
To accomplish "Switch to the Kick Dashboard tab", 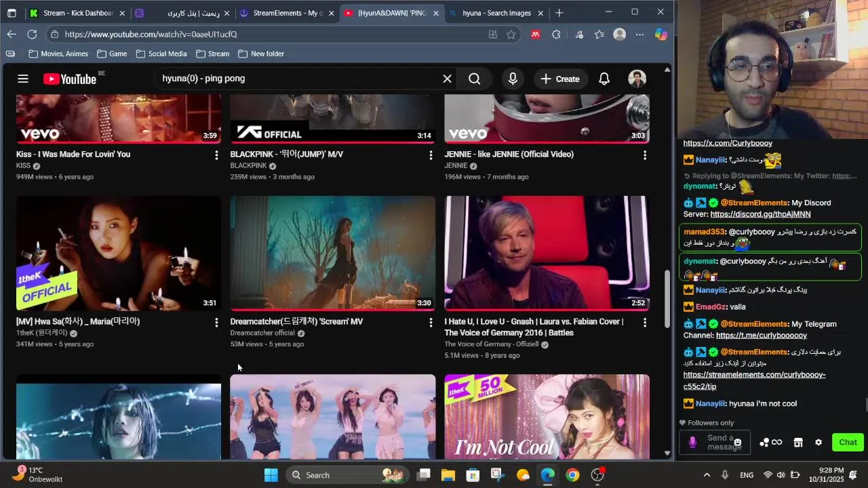I will pos(77,13).
